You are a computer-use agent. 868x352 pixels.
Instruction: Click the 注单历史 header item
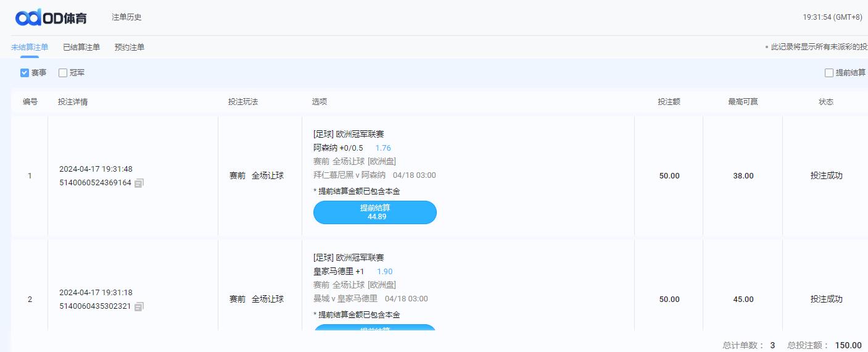126,17
